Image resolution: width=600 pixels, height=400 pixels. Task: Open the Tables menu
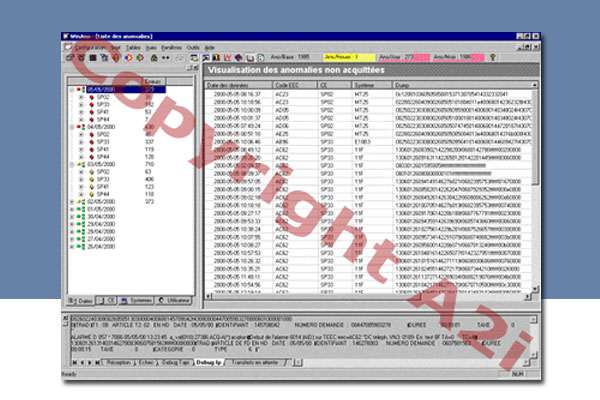134,46
